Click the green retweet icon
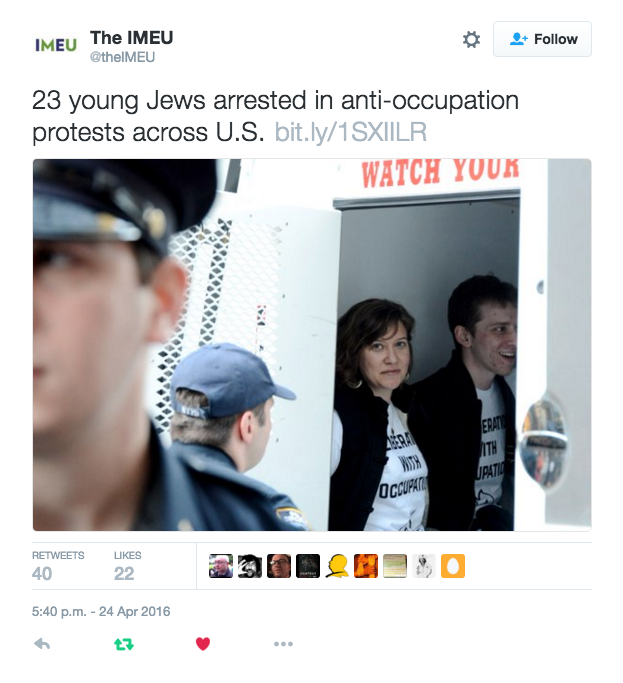This screenshot has height=683, width=623. [124, 644]
